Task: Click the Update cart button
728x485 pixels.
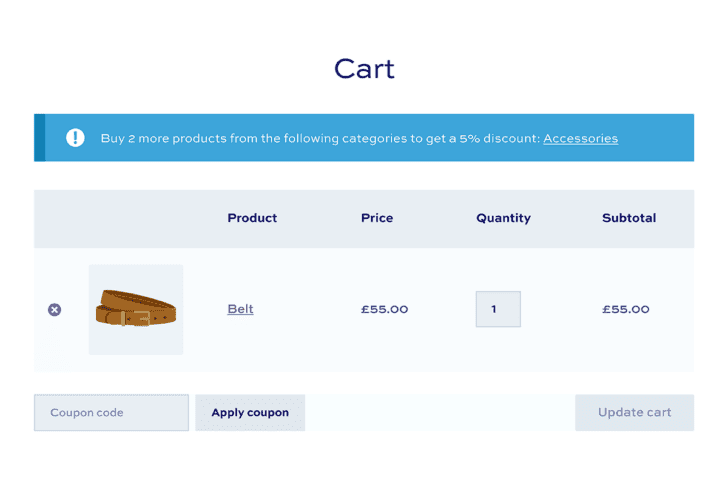Action: (x=634, y=413)
